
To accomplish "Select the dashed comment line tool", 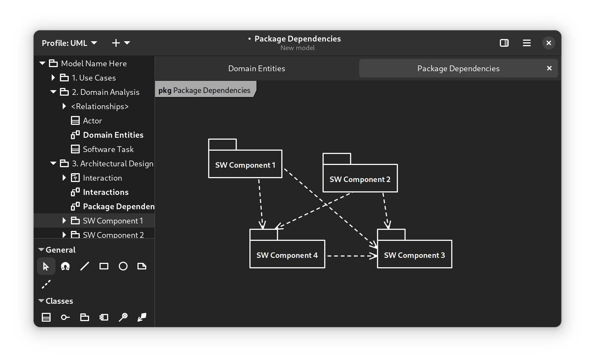I will 46,284.
